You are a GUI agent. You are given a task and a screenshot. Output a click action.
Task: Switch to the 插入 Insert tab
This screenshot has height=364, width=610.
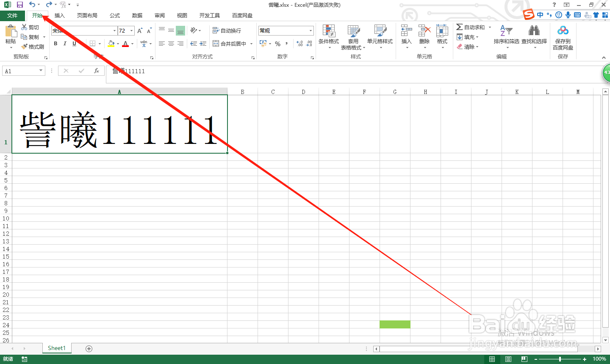(60, 16)
